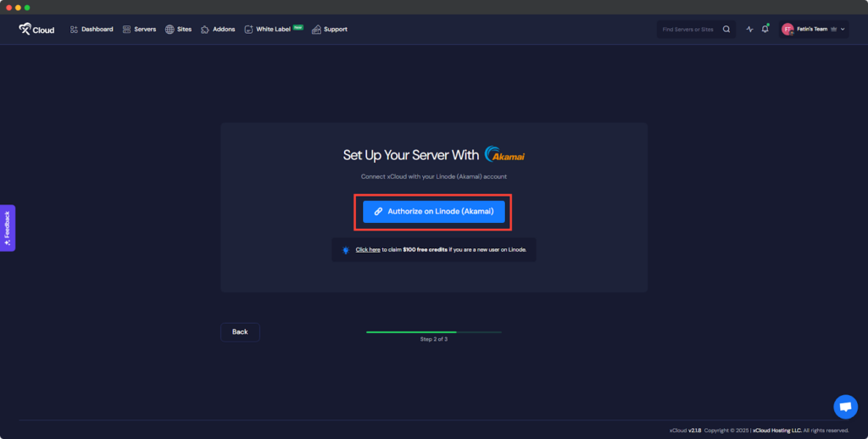This screenshot has height=439, width=868.
Task: Click the Step 2 of 3 progress bar
Action: point(433,332)
